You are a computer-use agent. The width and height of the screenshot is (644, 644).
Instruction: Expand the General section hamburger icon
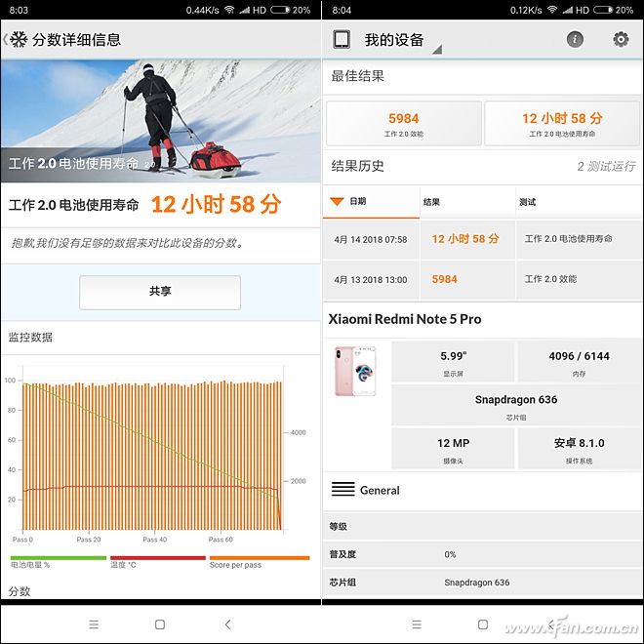[x=342, y=489]
